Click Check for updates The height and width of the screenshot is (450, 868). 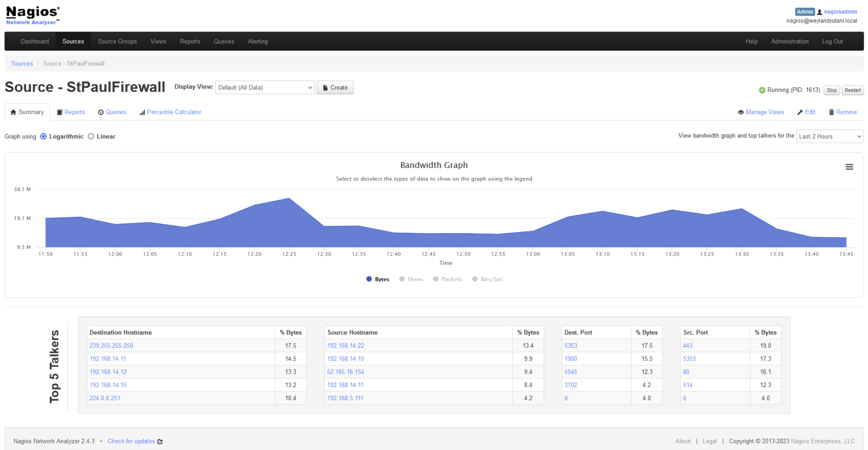tap(132, 441)
